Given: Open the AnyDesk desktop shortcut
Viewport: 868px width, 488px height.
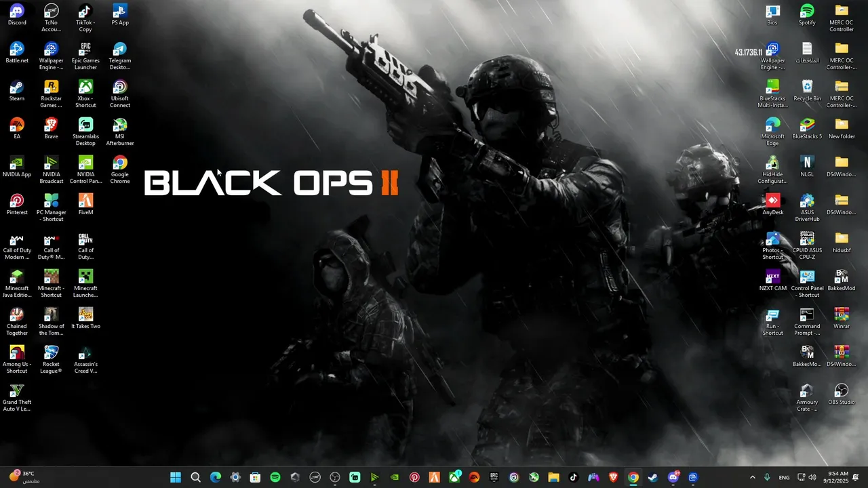Looking at the screenshot, I should pos(772,205).
